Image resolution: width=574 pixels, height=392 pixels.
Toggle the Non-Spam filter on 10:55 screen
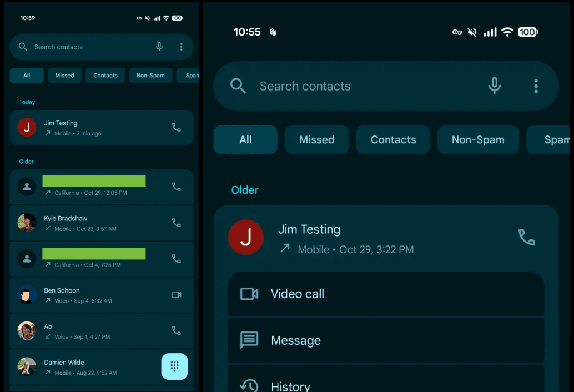[x=477, y=139]
